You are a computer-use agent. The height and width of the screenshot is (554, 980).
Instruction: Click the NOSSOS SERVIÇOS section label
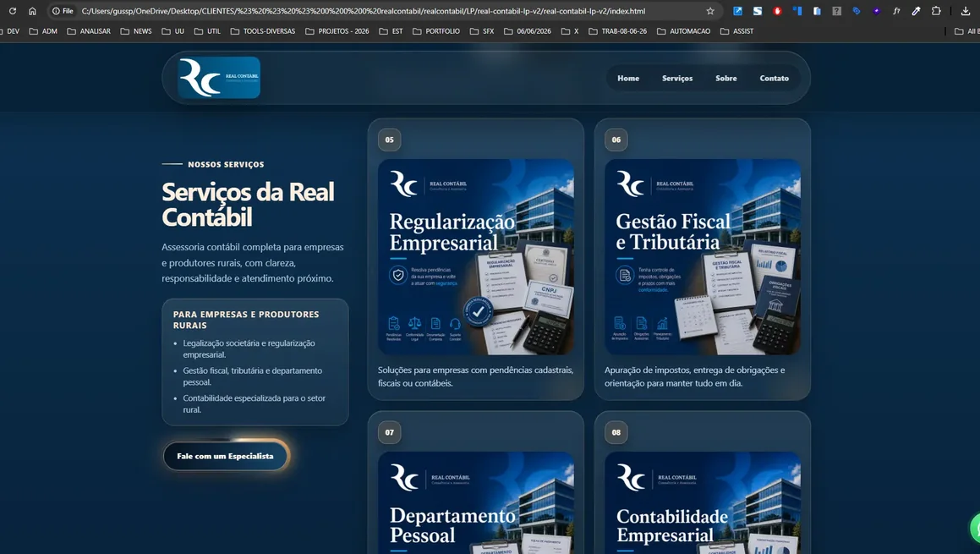click(x=226, y=164)
